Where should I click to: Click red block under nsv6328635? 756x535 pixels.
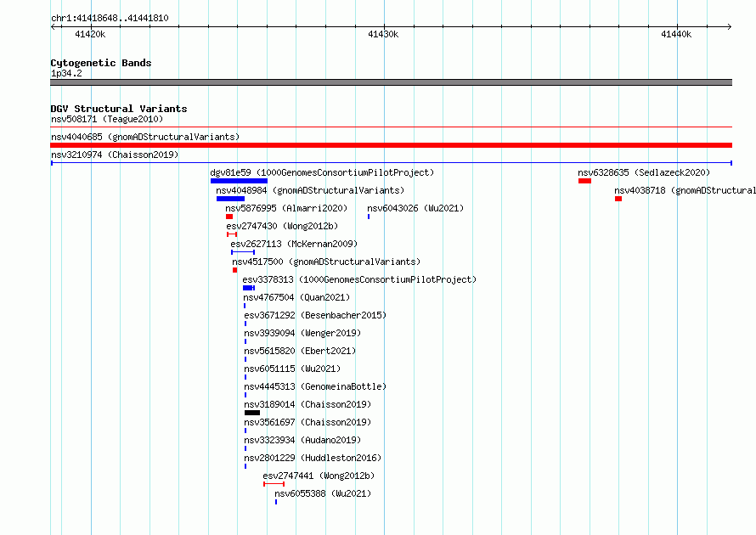coord(585,181)
